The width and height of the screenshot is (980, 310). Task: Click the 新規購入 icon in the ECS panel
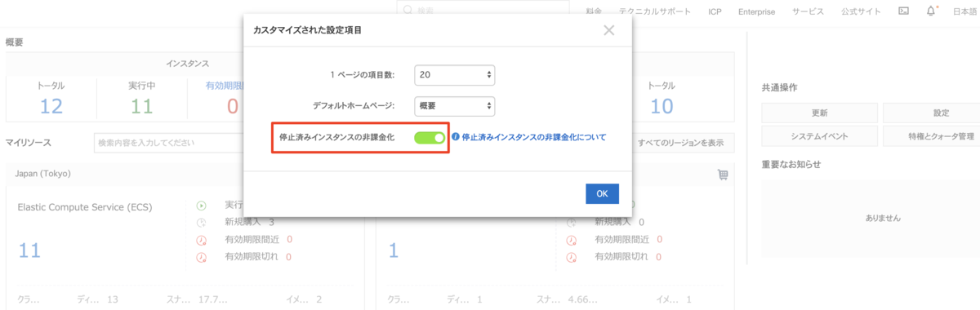pyautogui.click(x=201, y=222)
